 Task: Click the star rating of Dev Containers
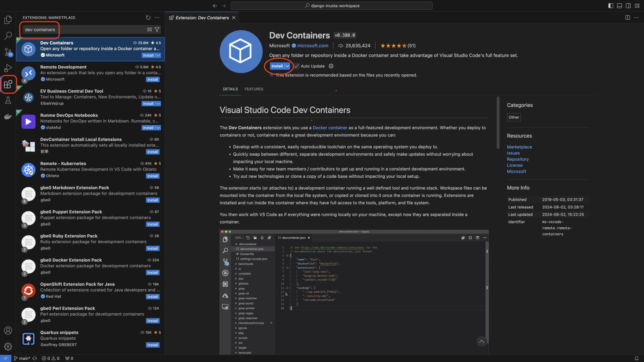pos(398,46)
